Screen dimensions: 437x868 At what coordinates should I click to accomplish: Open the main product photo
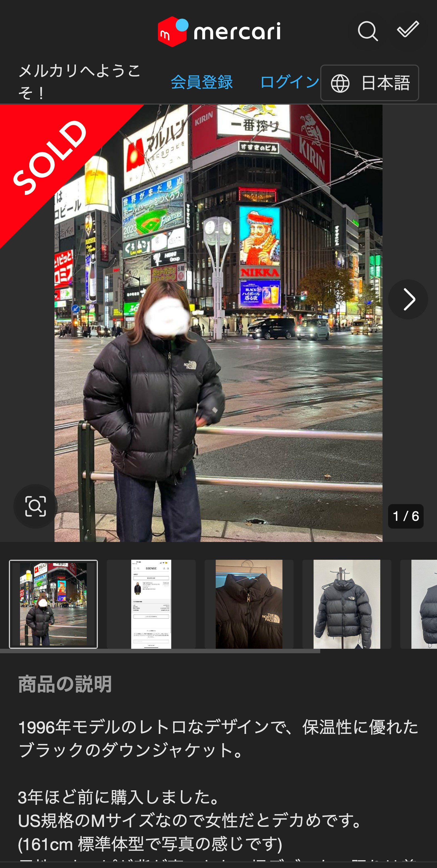coord(218,323)
